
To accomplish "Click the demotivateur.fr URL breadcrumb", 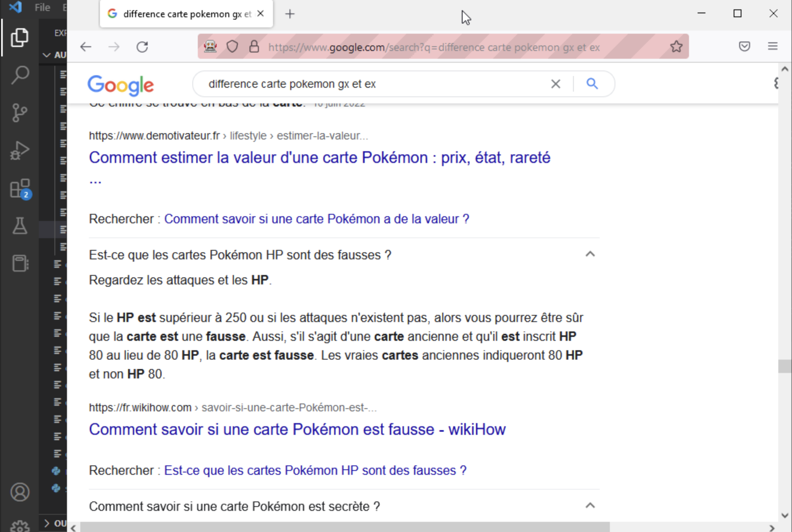I will pos(228,136).
